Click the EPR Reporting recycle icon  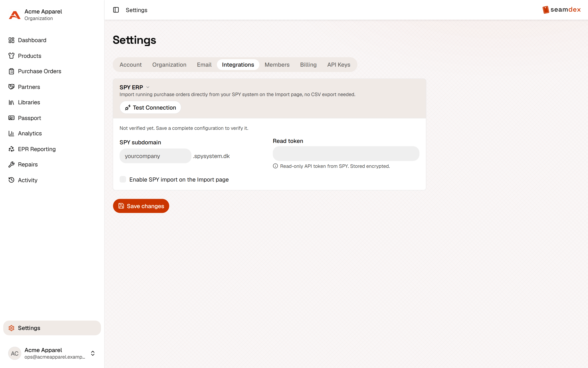pos(11,149)
